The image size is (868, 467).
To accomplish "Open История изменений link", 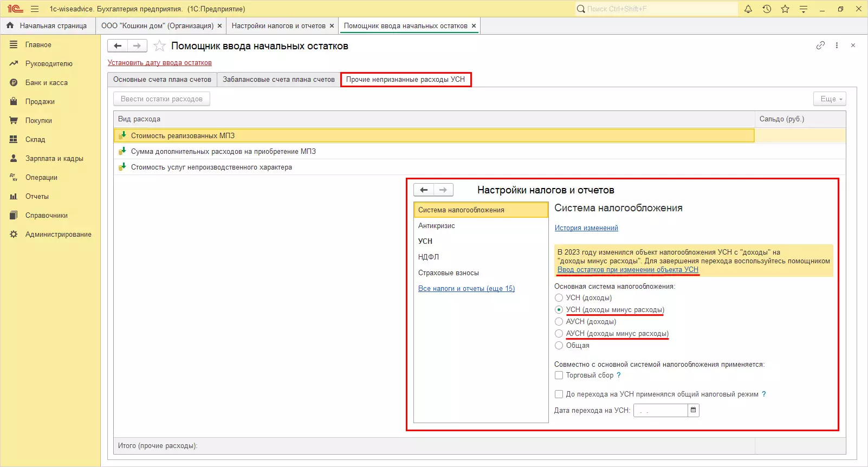I will pos(586,228).
